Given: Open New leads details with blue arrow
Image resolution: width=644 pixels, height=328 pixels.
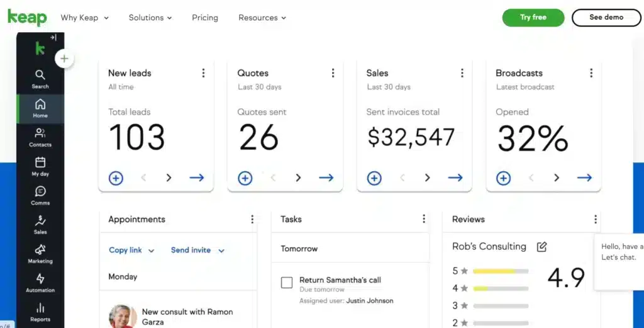Looking at the screenshot, I should tap(197, 178).
